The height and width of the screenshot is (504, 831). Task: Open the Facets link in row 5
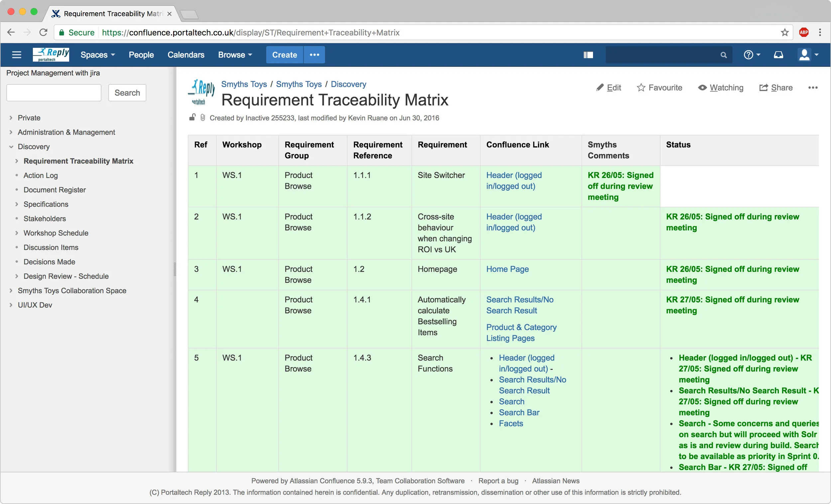511,423
